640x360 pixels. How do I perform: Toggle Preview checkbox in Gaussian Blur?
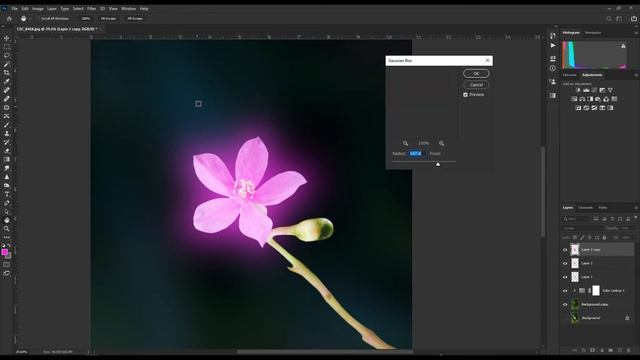(x=465, y=95)
